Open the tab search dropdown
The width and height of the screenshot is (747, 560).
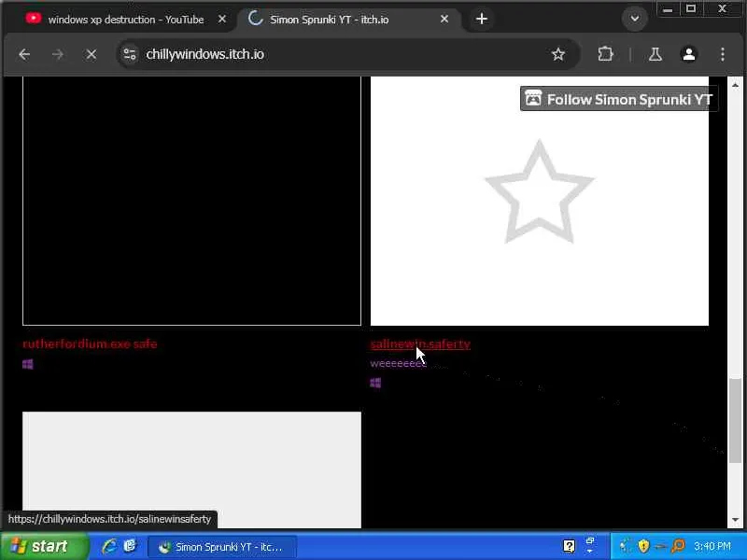pos(635,19)
